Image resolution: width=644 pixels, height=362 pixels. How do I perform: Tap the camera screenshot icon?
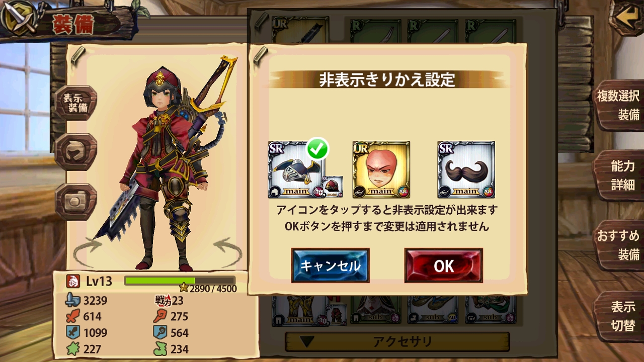coord(76,201)
